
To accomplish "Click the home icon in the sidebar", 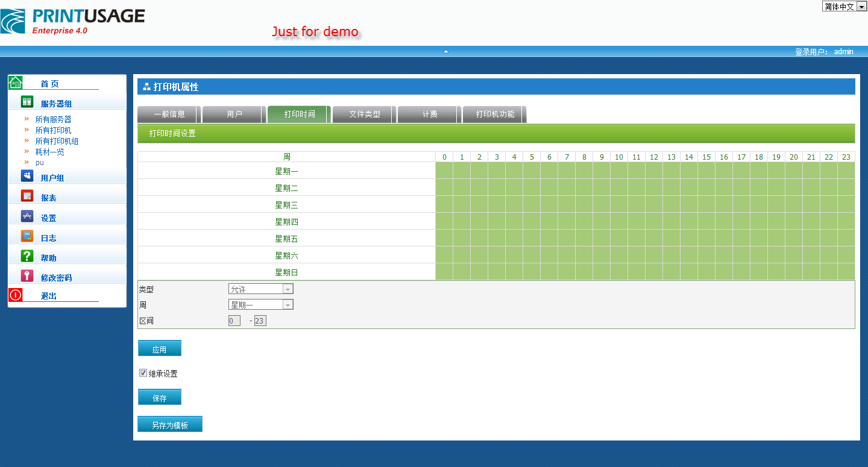I will click(16, 83).
